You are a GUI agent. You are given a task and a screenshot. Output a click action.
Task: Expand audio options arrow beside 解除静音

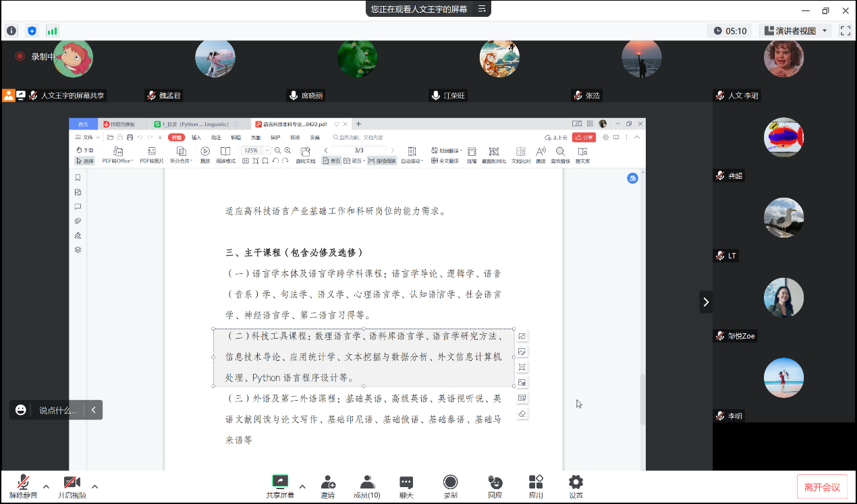click(x=46, y=486)
